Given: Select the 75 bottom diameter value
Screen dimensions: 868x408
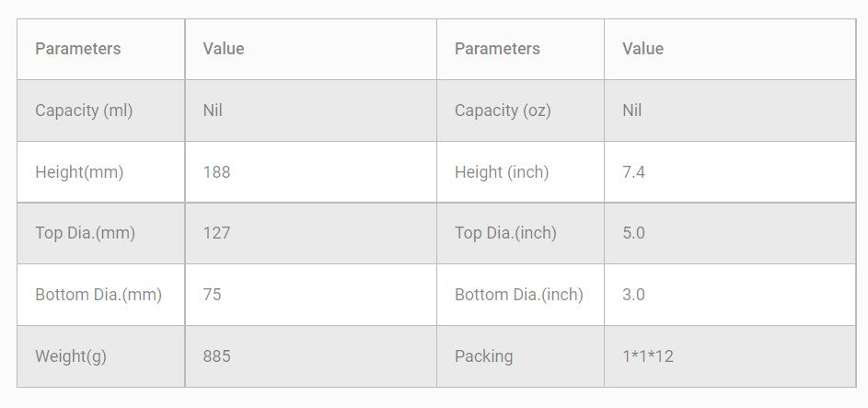Looking at the screenshot, I should point(212,295).
